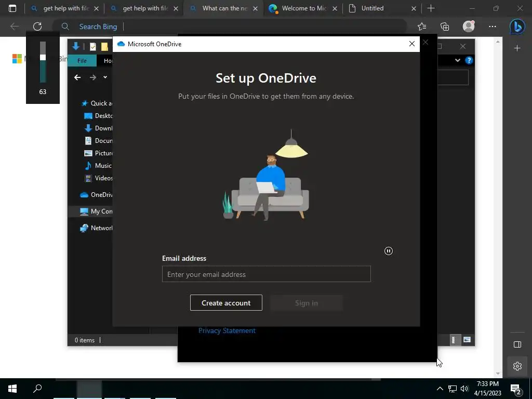Screen dimensions: 532x399
Task: Select OneDrive in navigation pane
Action: pyautogui.click(x=96, y=194)
